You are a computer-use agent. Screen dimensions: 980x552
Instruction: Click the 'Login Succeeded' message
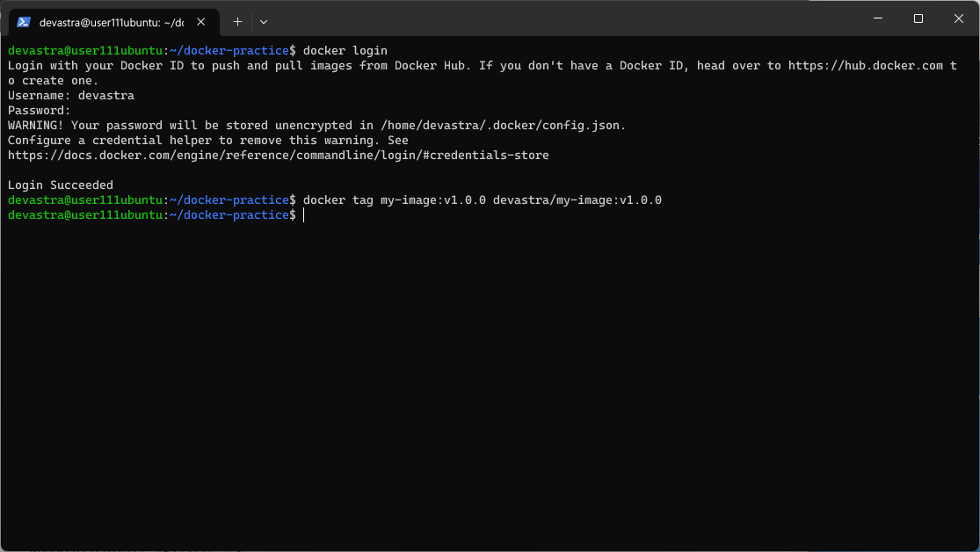pos(61,185)
